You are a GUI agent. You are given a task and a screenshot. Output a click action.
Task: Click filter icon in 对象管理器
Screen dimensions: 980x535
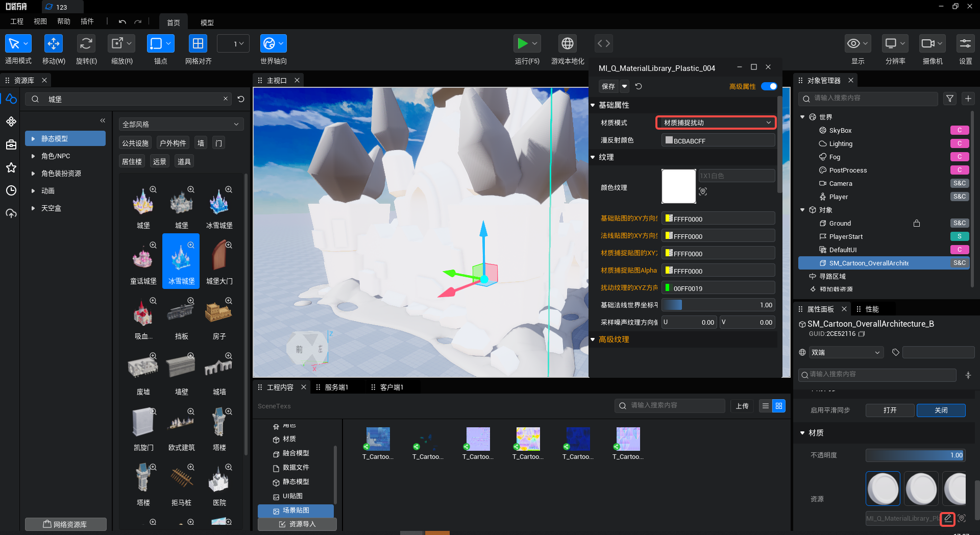pyautogui.click(x=949, y=99)
